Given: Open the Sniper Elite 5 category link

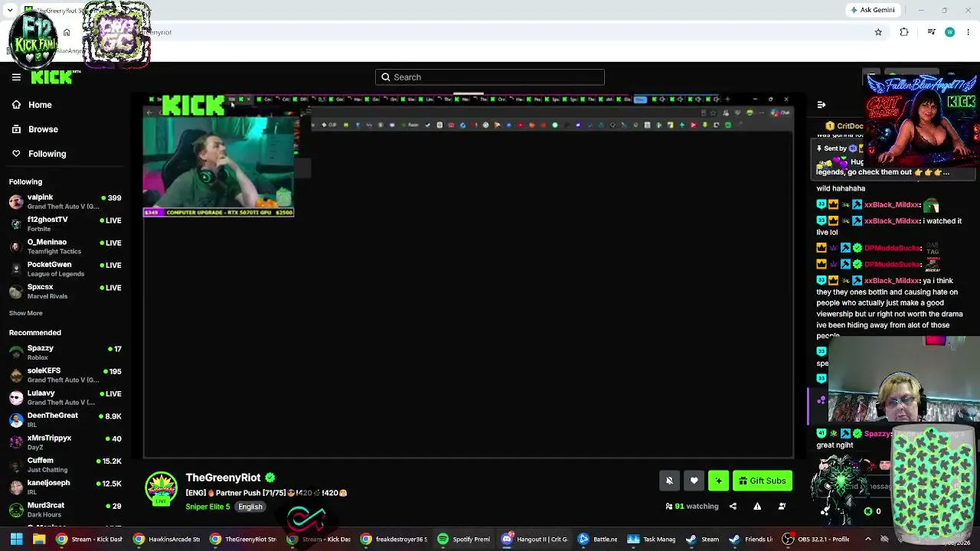Looking at the screenshot, I should coord(207,507).
